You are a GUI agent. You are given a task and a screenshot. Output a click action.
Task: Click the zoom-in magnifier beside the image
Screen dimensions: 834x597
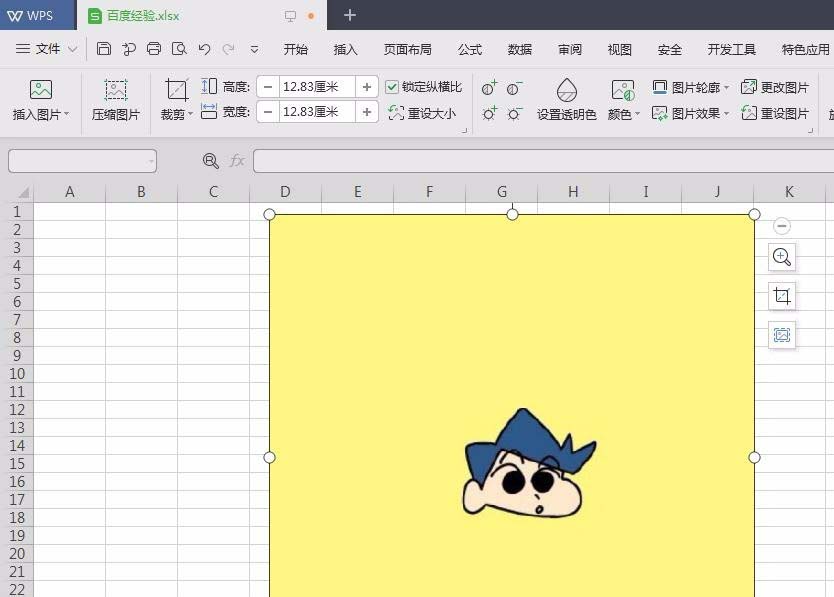click(x=781, y=257)
